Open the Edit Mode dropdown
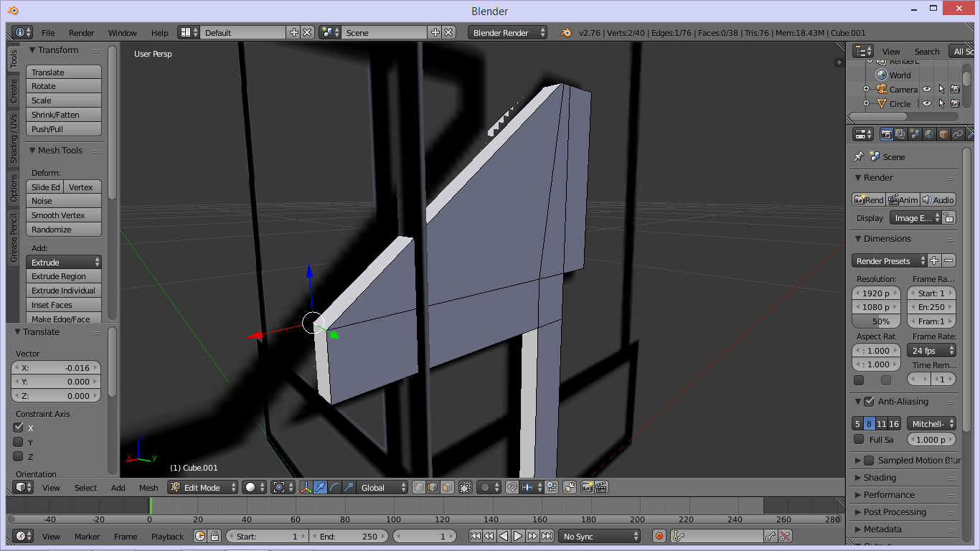 [x=202, y=487]
